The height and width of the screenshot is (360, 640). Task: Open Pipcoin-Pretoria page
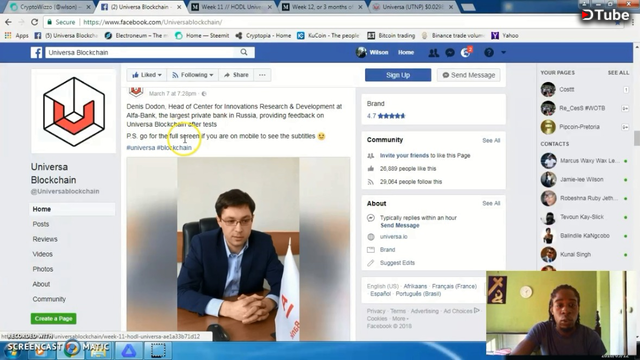pyautogui.click(x=584, y=127)
